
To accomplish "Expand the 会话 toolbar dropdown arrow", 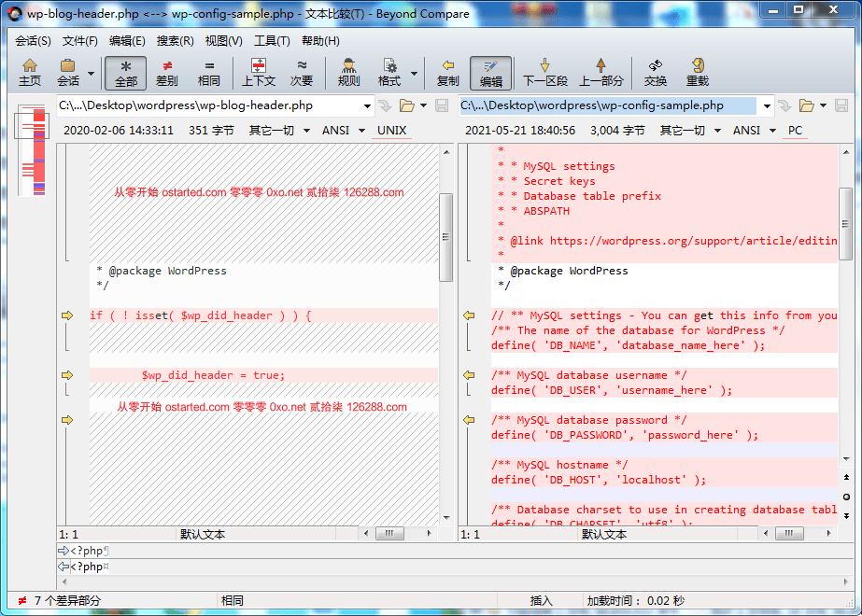I will coord(92,73).
